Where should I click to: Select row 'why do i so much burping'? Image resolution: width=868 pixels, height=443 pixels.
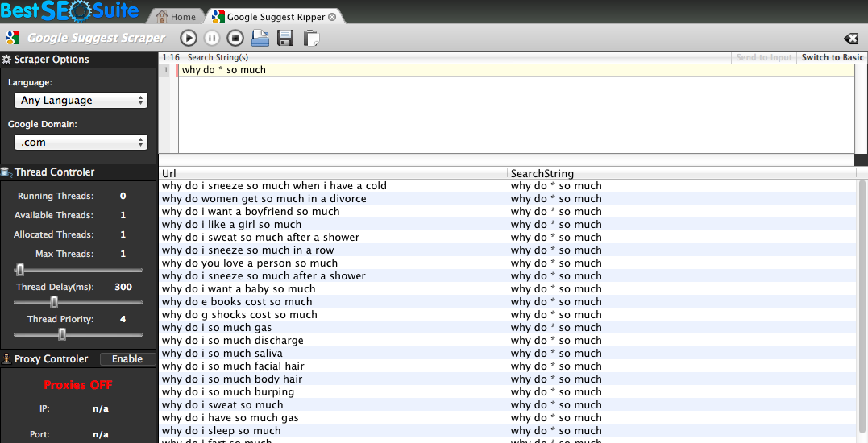click(x=507, y=392)
